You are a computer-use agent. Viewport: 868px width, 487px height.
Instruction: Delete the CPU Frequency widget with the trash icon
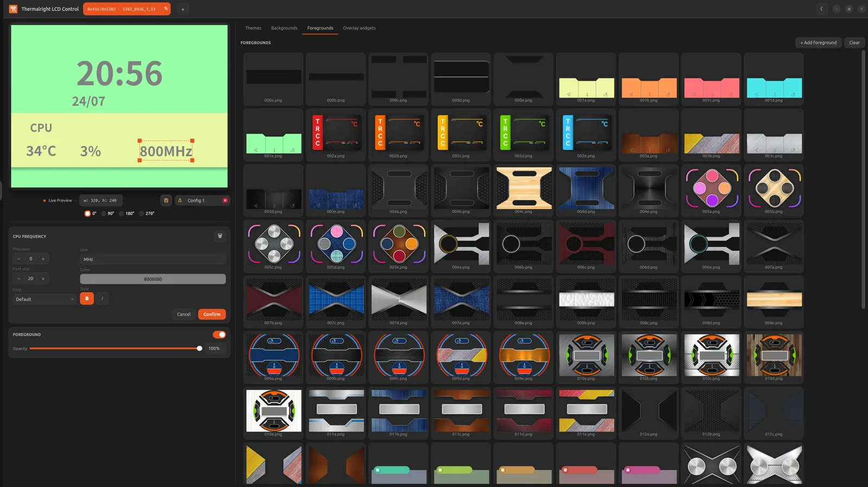pos(220,236)
